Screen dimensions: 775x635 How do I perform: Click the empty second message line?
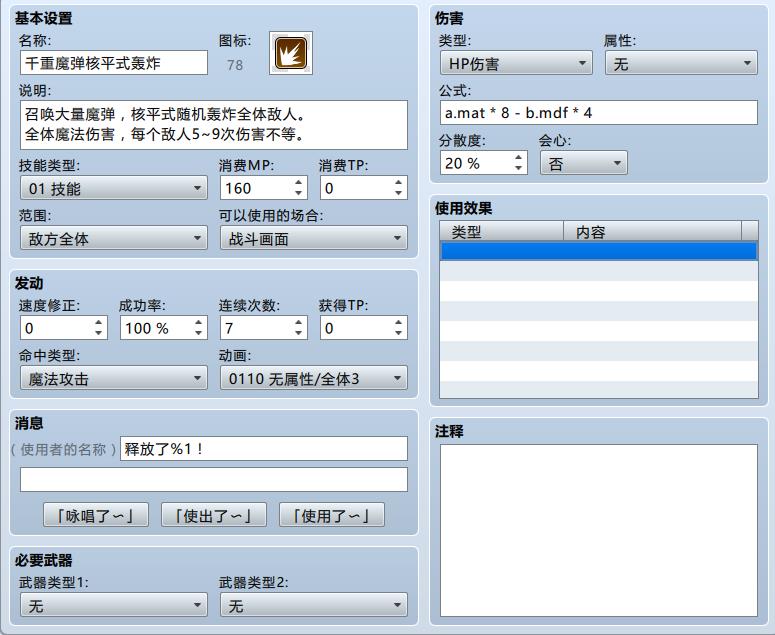tap(214, 480)
